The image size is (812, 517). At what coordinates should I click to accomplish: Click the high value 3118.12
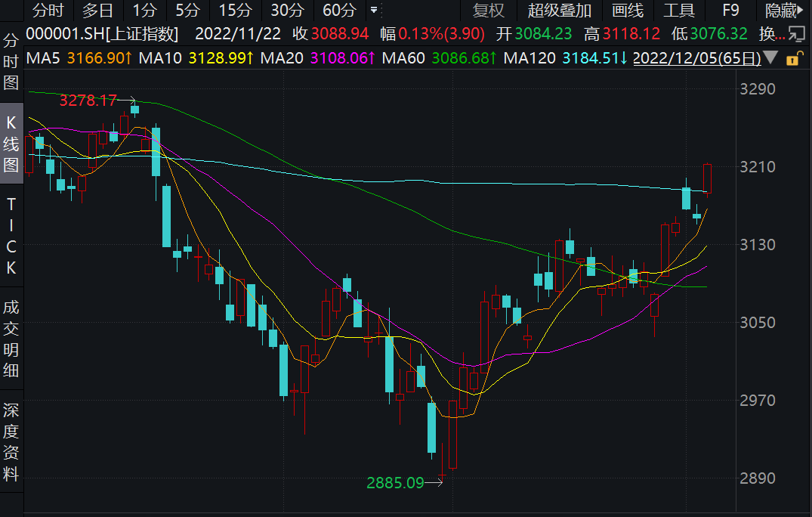tap(631, 34)
